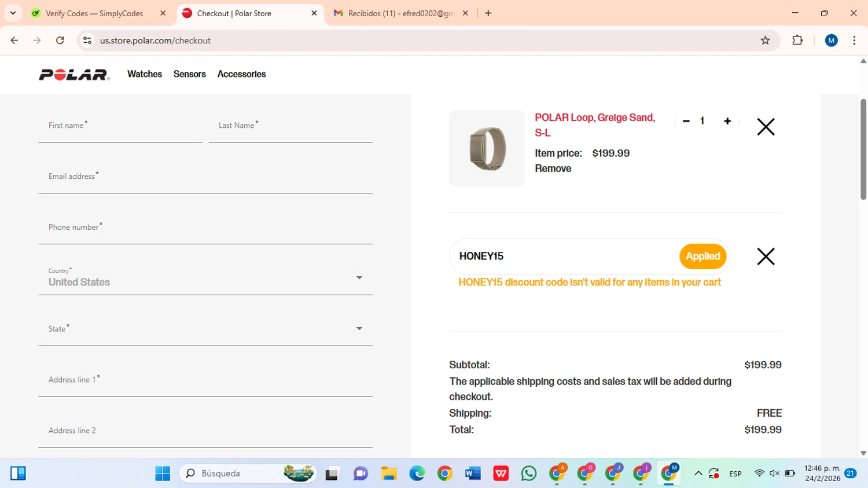Focus the Address line 1 field
The height and width of the screenshot is (488, 868).
205,380
